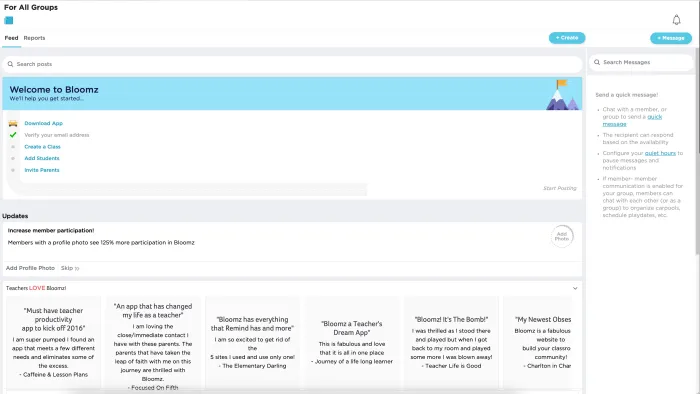Click the Updates section heading

click(x=15, y=216)
